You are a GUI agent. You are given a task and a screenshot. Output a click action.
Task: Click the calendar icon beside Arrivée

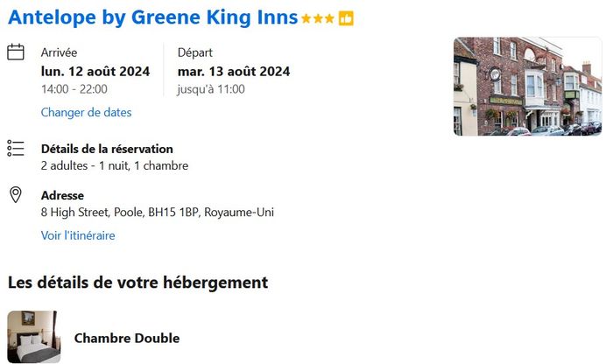click(16, 52)
